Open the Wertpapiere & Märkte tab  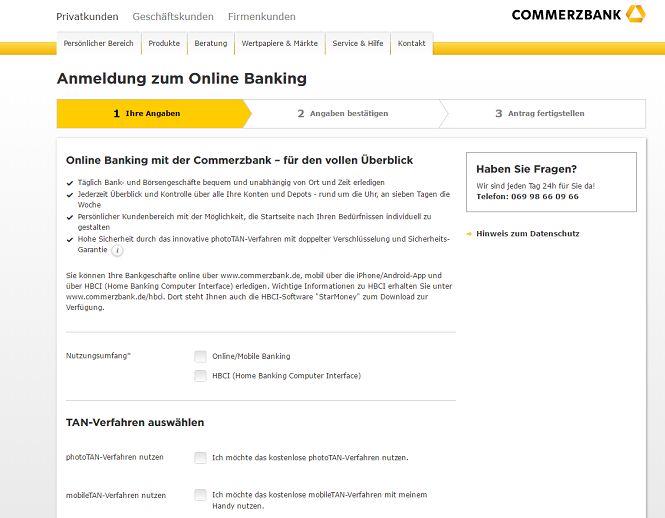click(279, 43)
